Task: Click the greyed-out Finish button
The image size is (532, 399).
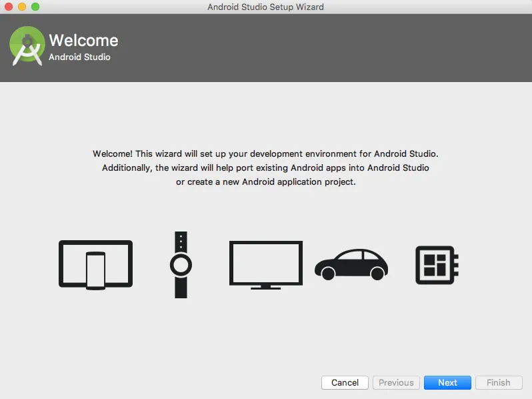Action: point(498,382)
